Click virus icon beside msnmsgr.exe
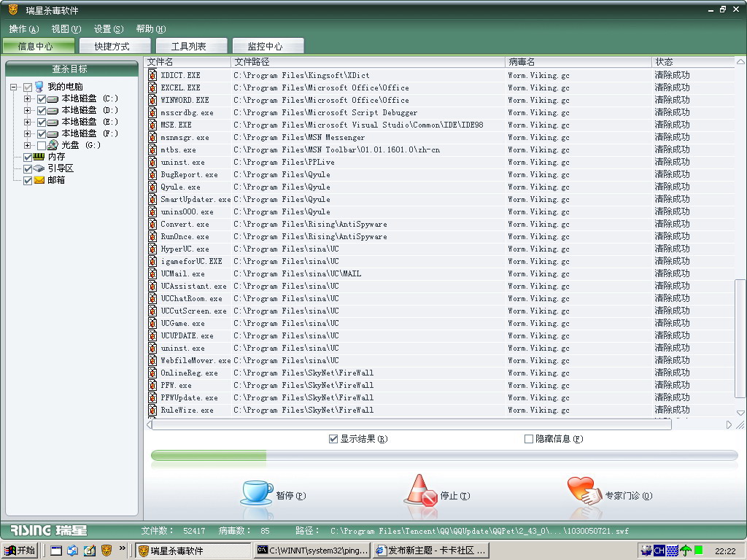 (x=152, y=137)
